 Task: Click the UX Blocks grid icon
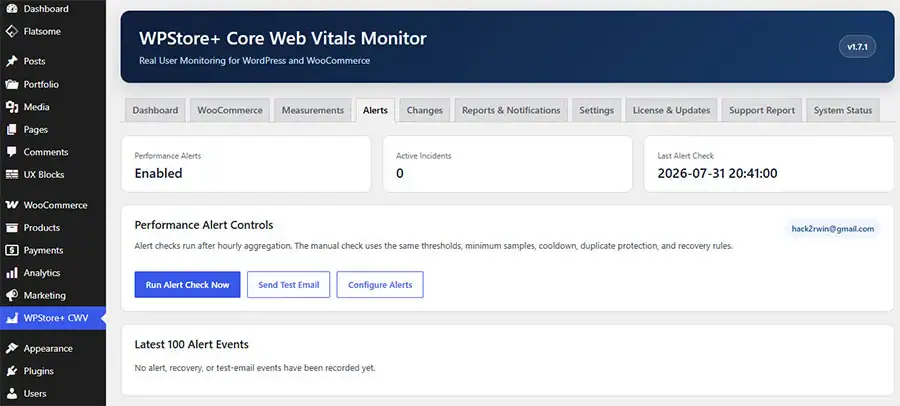11,175
